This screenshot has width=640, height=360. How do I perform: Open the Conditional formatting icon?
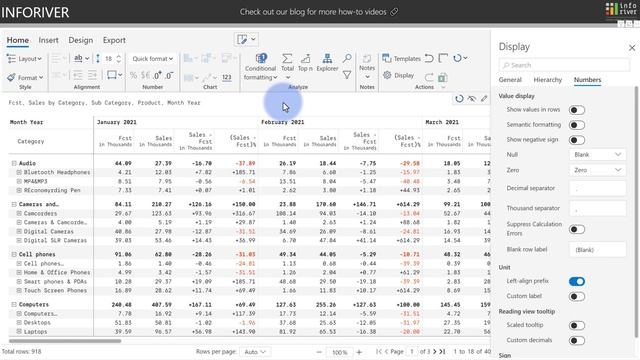tap(261, 58)
